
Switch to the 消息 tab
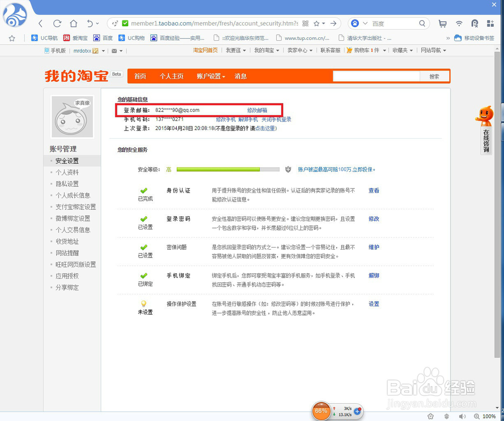[x=240, y=76]
